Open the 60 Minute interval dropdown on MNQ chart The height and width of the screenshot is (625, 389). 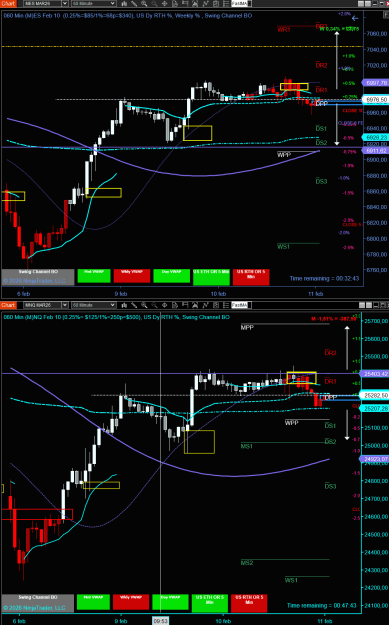click(x=94, y=305)
